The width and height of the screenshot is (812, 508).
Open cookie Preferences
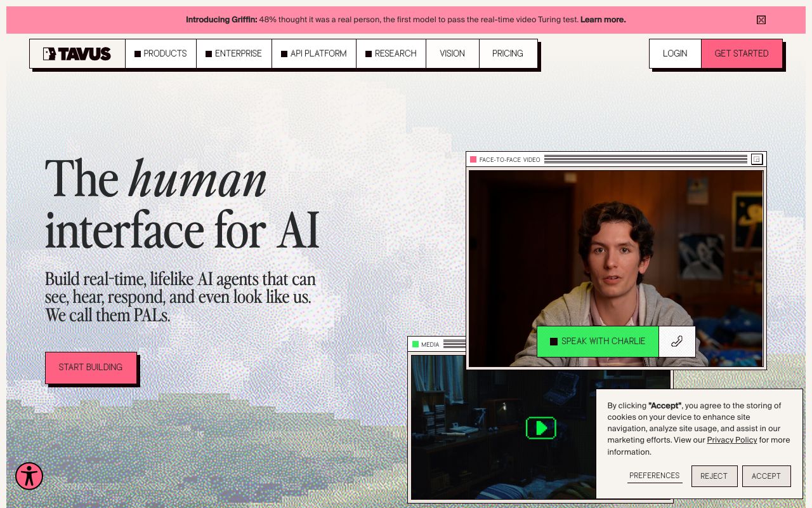[655, 476]
